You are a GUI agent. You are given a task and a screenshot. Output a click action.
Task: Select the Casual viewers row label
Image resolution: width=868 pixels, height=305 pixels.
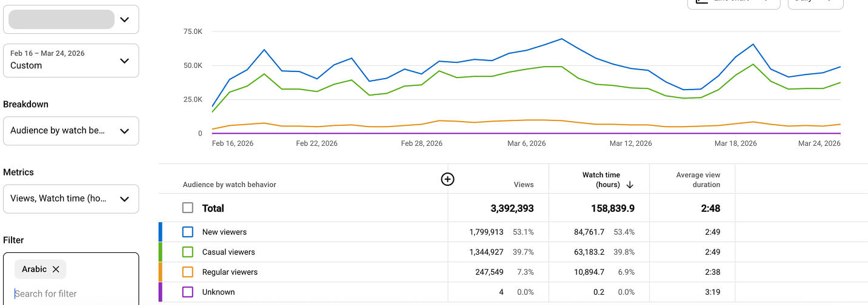coord(229,252)
